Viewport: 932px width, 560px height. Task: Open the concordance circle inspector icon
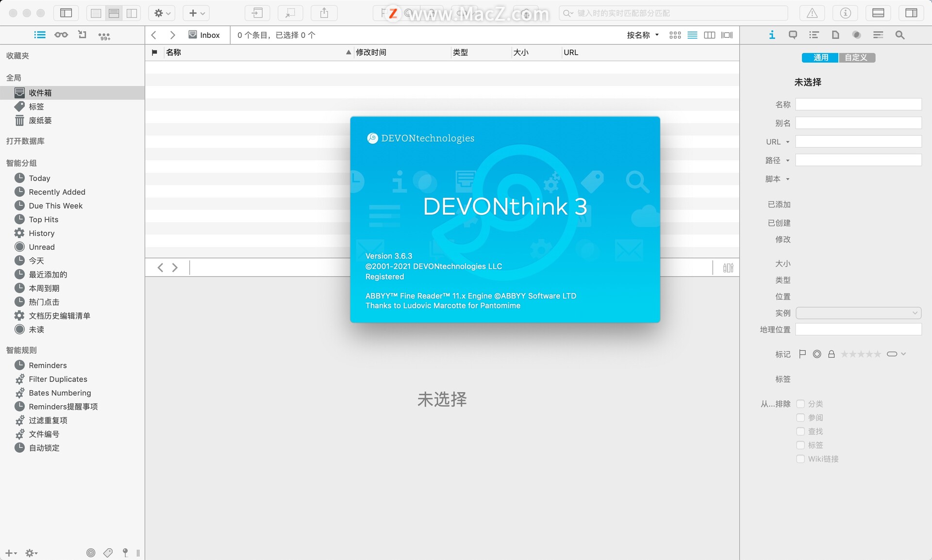point(857,35)
